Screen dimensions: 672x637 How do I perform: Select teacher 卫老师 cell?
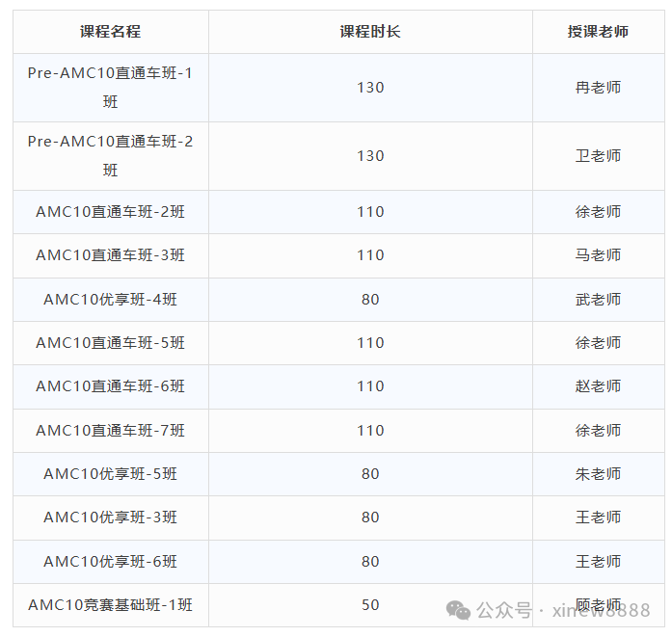tap(598, 156)
